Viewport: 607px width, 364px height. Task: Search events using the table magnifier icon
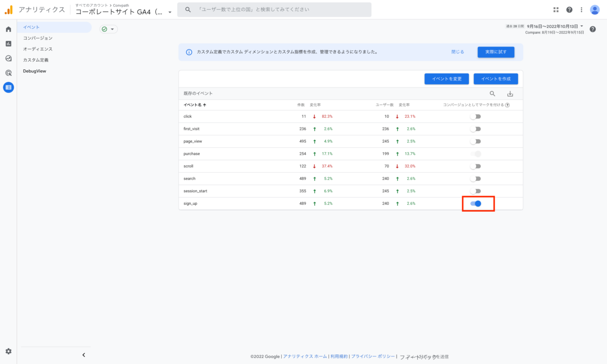(x=492, y=94)
